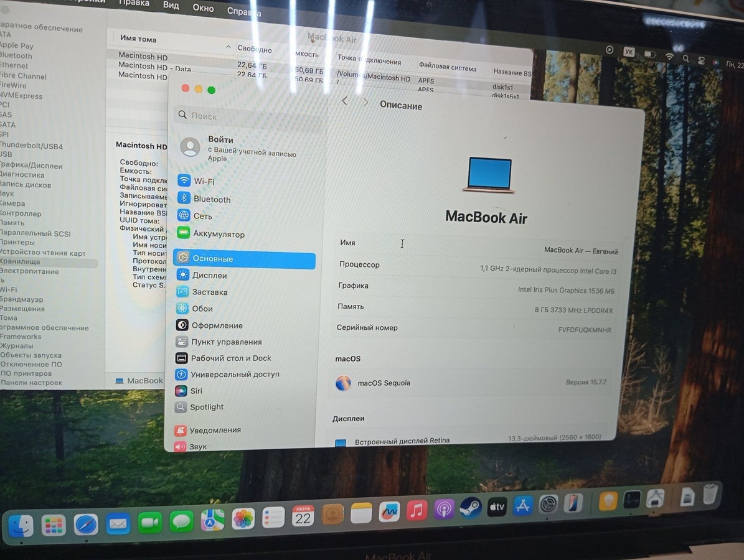The width and height of the screenshot is (744, 560).
Task: Select Электропитание in System Information sidebar
Action: coord(29,271)
